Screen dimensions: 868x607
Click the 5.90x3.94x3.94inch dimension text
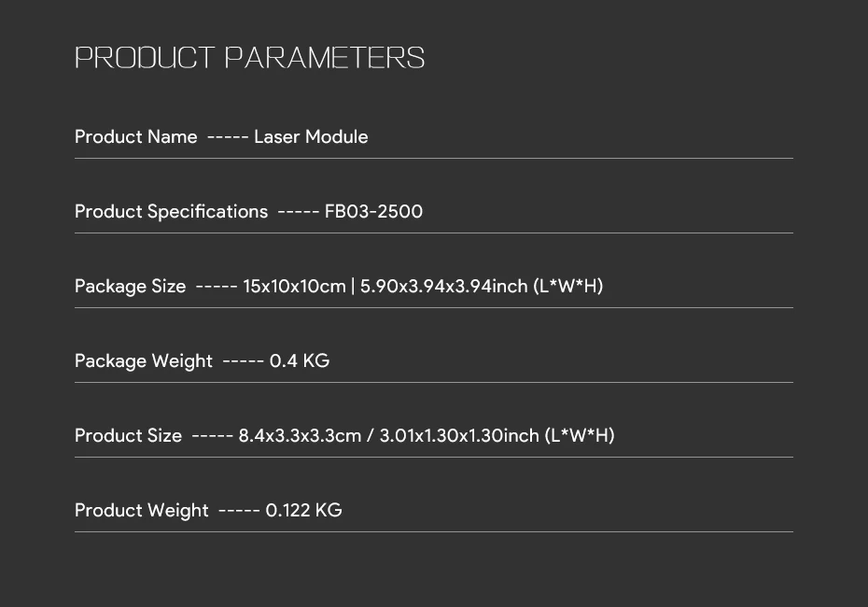pyautogui.click(x=444, y=287)
